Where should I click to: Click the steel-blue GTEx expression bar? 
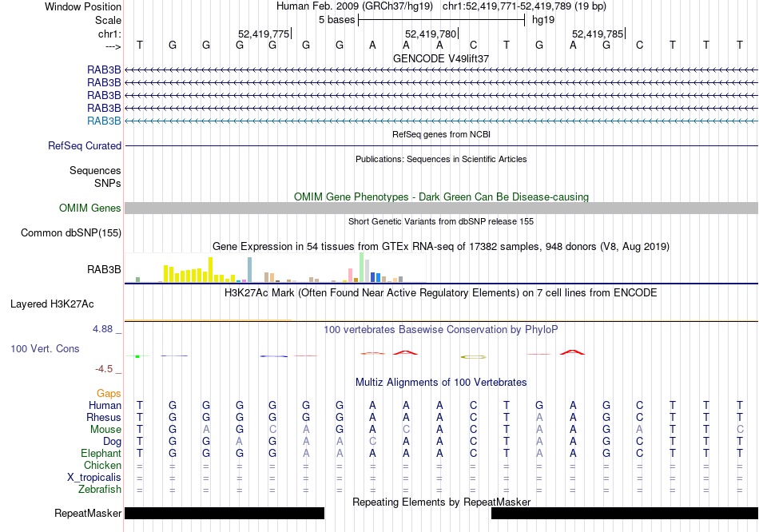coord(250,270)
